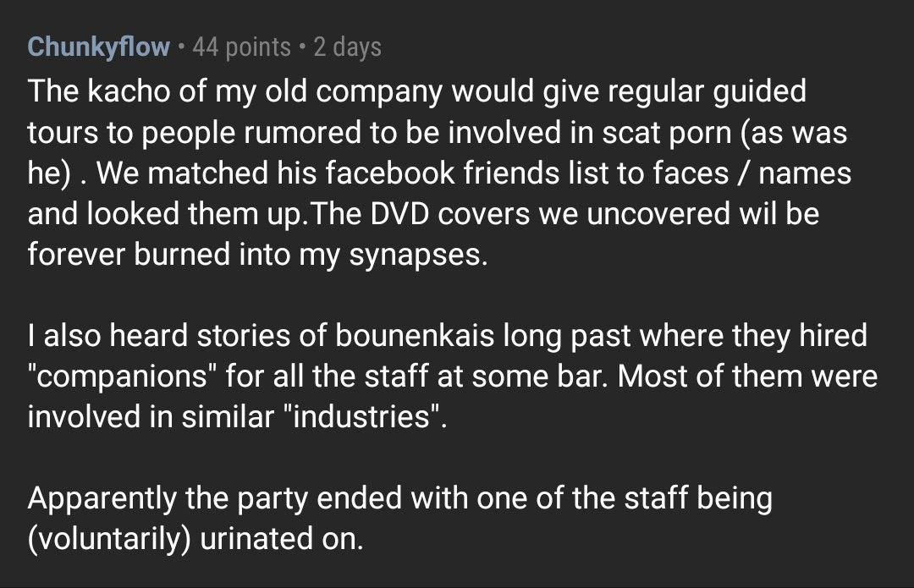Viewport: 914px width, 588px height.
Task: Open the Chunkyflow user profile
Action: tap(98, 47)
